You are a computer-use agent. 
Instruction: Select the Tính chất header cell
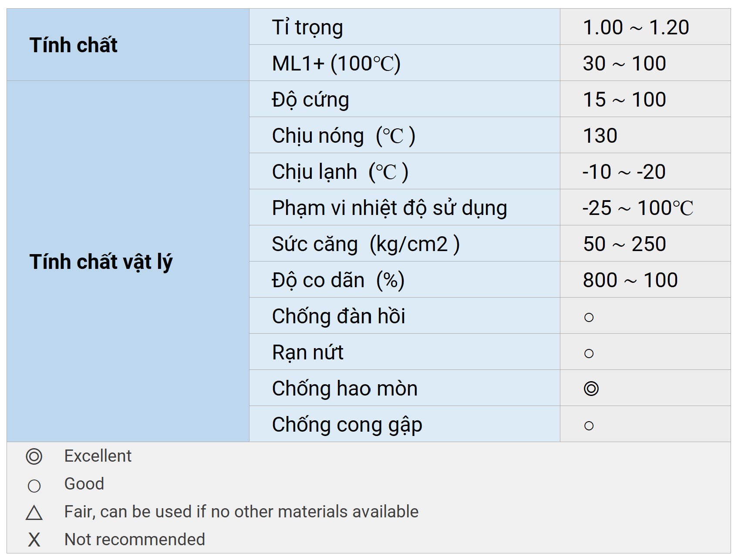pos(73,45)
